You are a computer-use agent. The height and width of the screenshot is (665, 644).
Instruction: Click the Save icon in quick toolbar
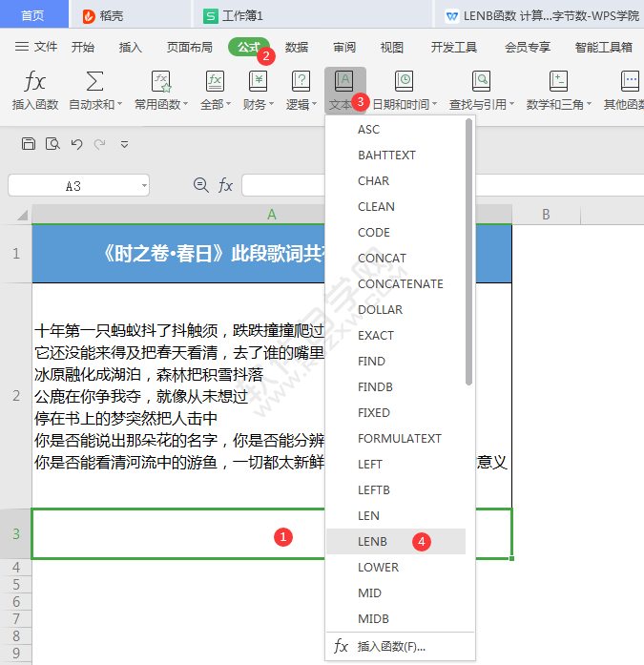point(29,144)
